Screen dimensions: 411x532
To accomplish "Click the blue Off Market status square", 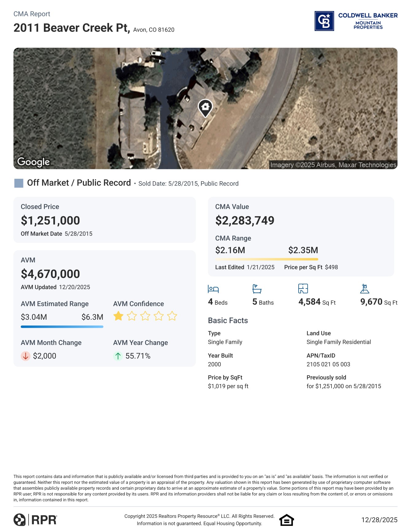I will click(x=19, y=183).
